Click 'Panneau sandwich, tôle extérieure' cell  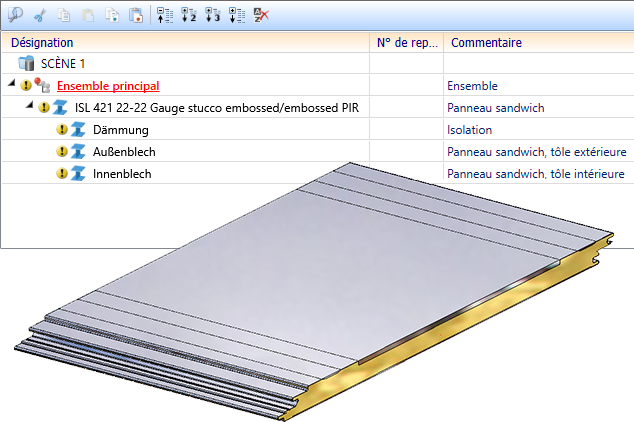click(x=539, y=152)
